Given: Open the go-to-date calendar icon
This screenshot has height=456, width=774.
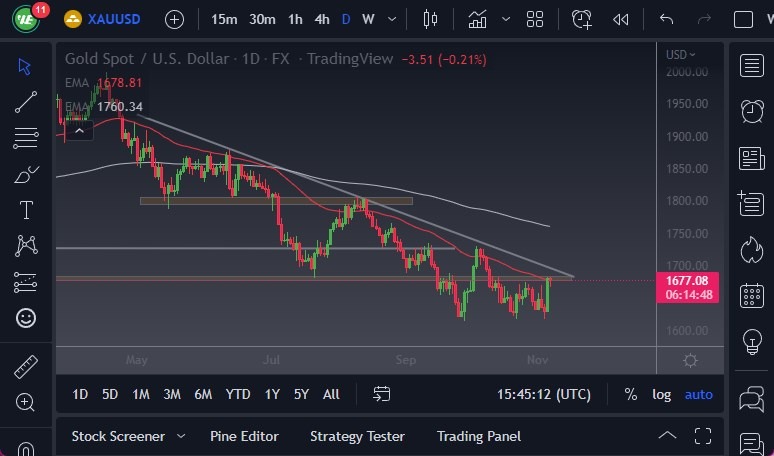Looking at the screenshot, I should pos(381,394).
